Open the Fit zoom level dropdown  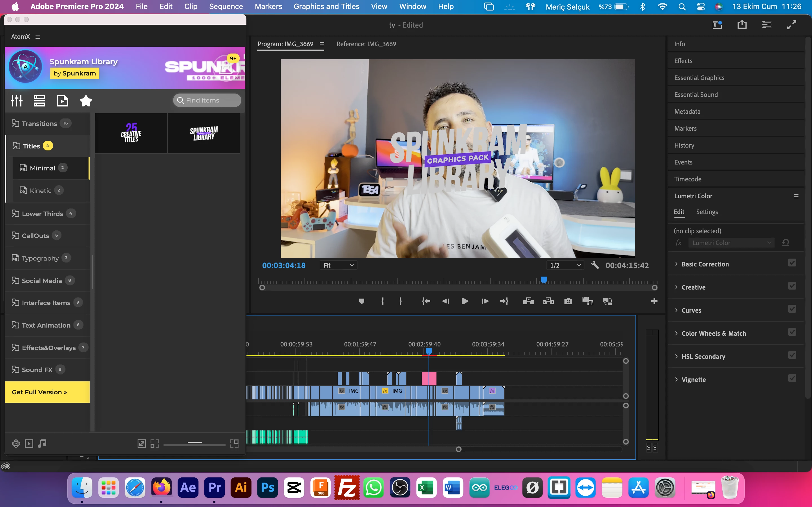click(x=338, y=265)
